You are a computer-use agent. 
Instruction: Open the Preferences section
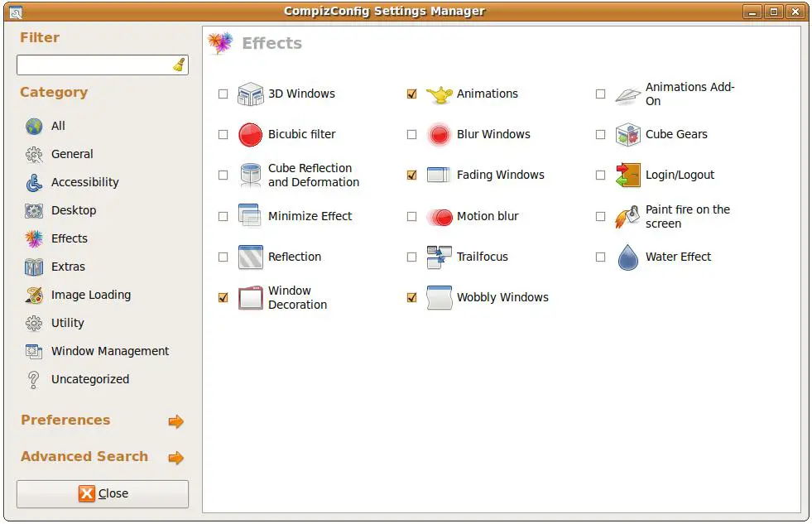65,420
